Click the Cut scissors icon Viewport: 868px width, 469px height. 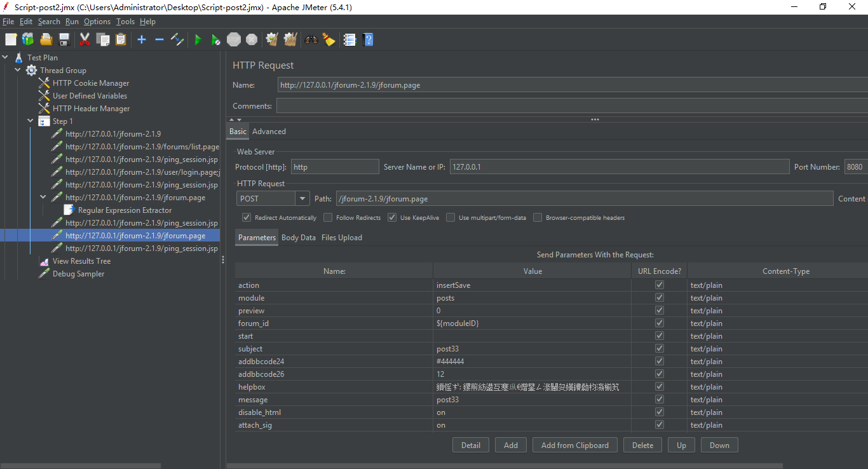pyautogui.click(x=85, y=39)
